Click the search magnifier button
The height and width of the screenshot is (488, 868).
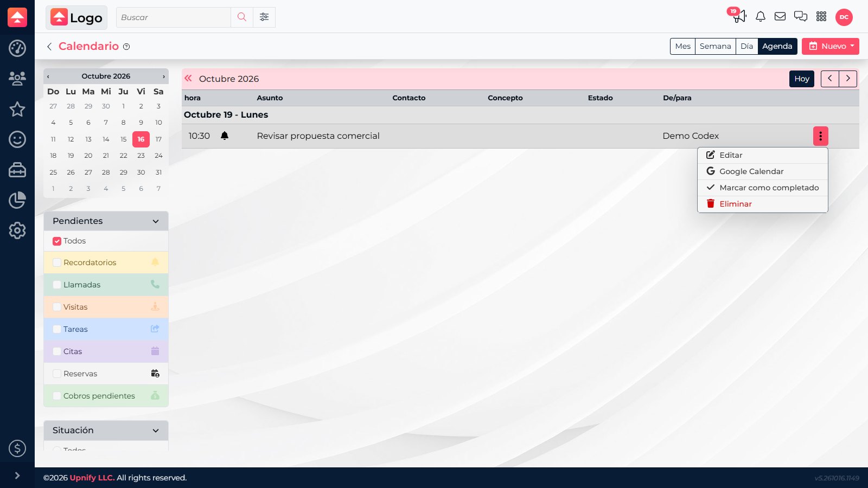(242, 17)
